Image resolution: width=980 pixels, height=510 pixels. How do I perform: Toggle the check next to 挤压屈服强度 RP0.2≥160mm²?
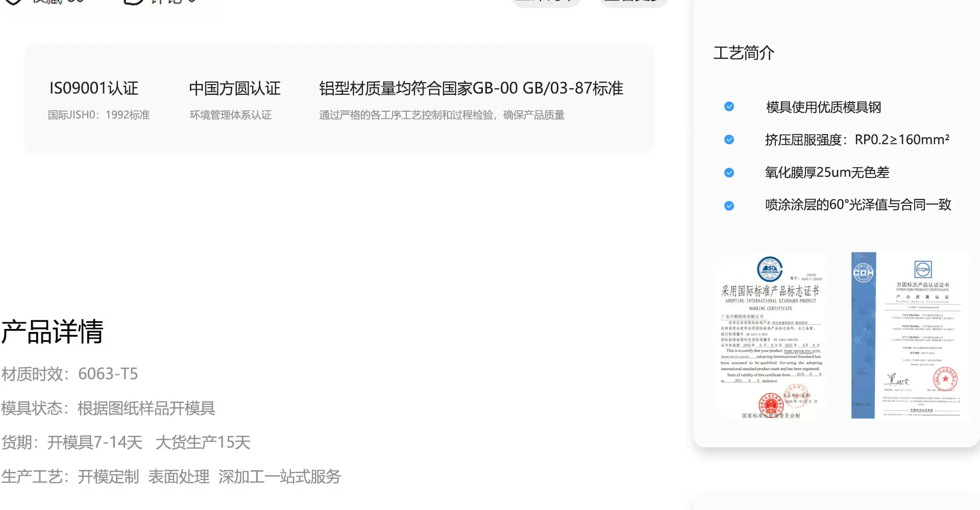729,139
